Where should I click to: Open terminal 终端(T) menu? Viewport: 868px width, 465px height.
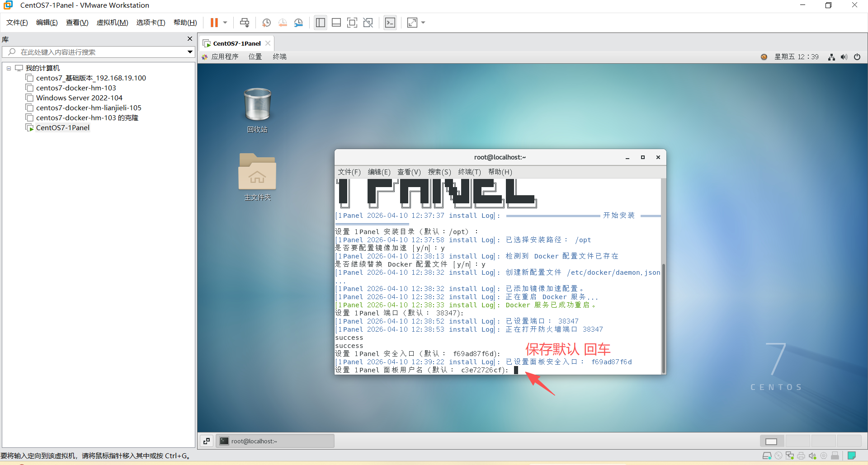tap(469, 172)
